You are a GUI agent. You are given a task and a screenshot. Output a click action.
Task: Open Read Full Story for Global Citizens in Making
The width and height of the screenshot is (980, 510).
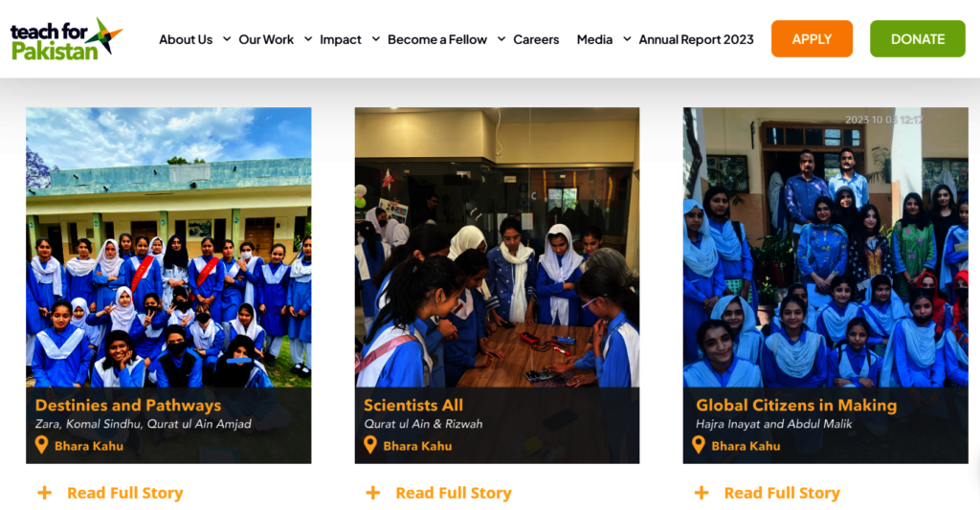click(x=782, y=493)
